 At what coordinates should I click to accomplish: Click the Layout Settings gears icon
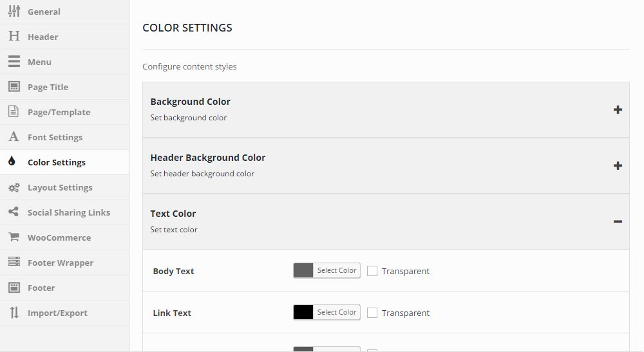[14, 187]
